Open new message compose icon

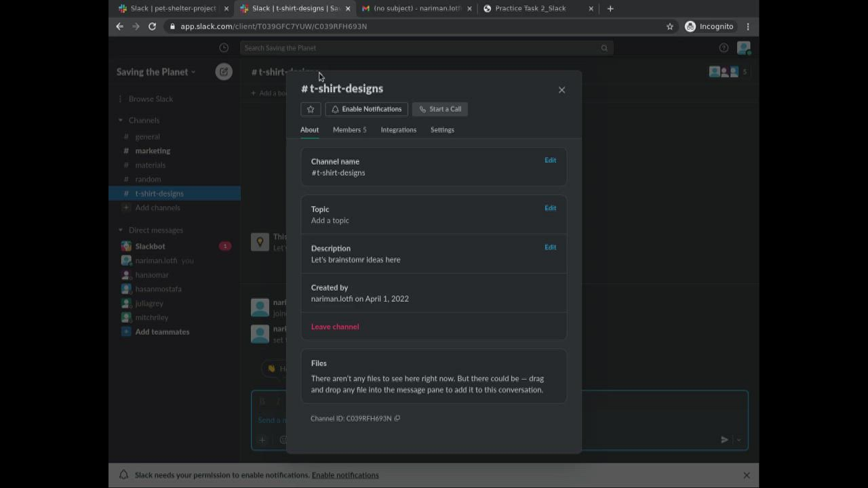[x=224, y=72]
